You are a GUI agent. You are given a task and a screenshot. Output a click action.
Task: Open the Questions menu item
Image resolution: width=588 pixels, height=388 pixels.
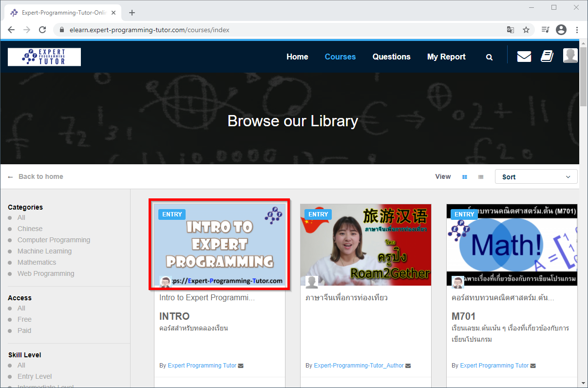click(x=392, y=57)
